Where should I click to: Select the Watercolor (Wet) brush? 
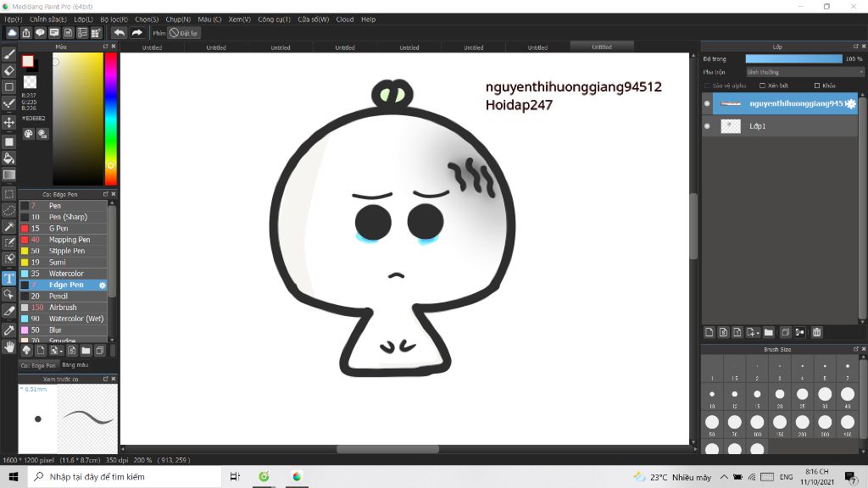point(64,319)
